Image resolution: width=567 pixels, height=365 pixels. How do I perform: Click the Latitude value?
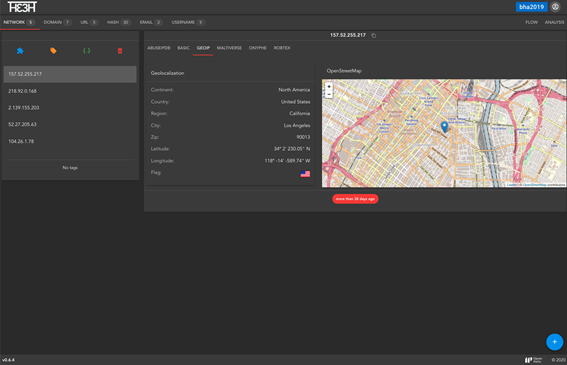tap(292, 149)
